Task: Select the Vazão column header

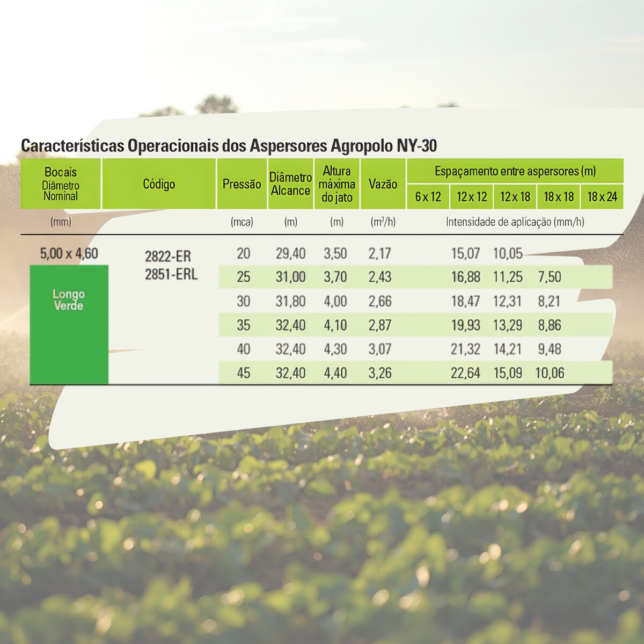Action: 383,184
